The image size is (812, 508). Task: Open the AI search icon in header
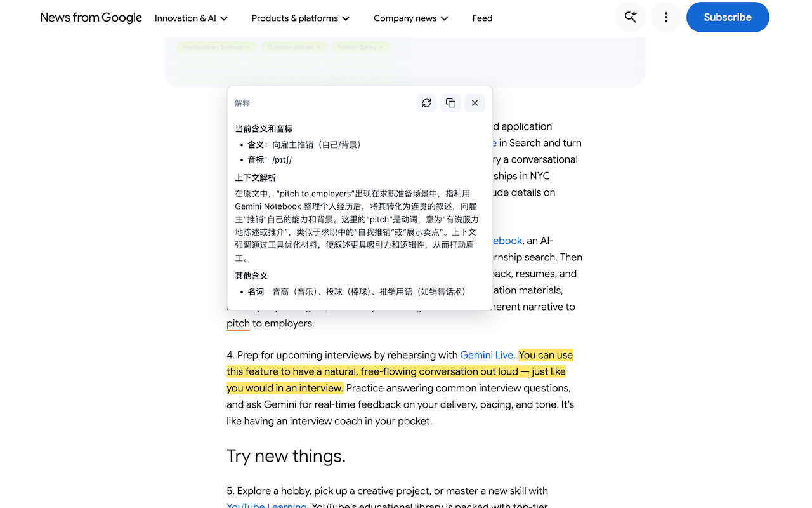point(631,17)
